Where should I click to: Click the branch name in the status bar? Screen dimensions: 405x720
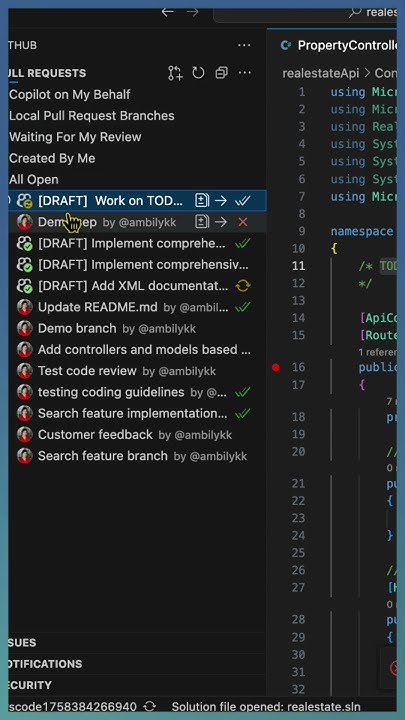pyautogui.click(x=73, y=706)
